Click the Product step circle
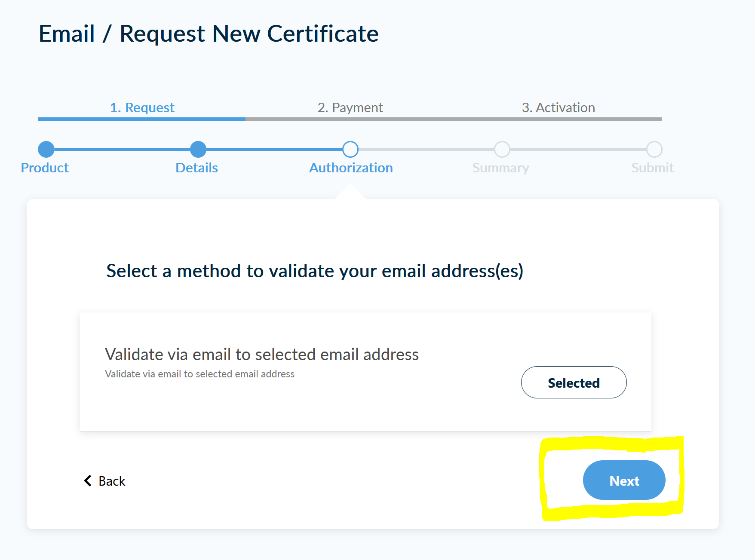 pos(46,149)
